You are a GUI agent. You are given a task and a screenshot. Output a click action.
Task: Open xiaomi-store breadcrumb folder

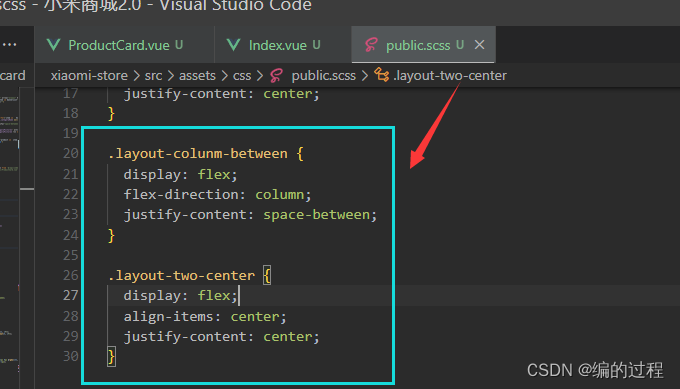[x=89, y=75]
